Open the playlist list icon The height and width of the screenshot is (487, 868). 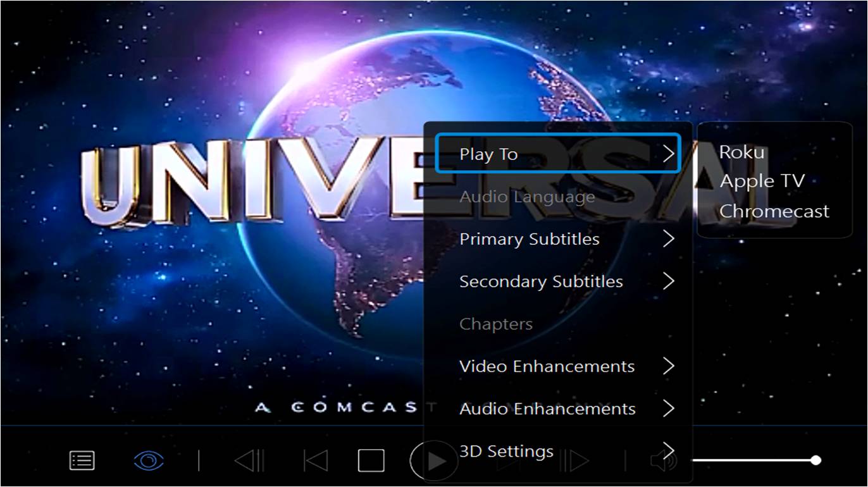82,460
